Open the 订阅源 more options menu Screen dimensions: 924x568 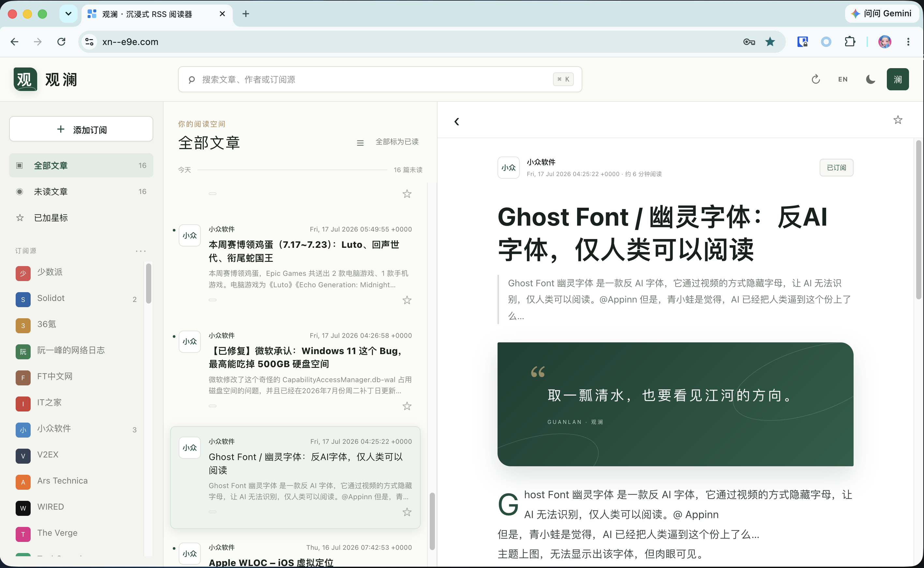[141, 251]
